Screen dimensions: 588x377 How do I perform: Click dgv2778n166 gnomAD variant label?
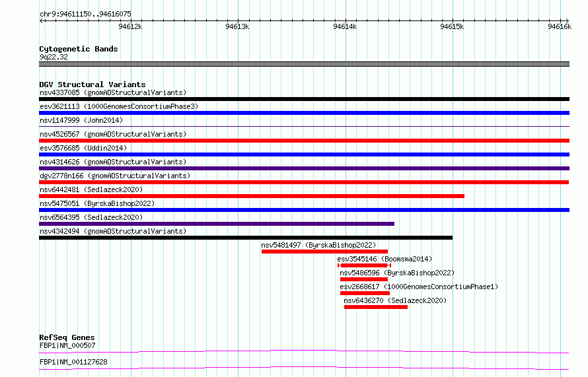[x=115, y=176]
